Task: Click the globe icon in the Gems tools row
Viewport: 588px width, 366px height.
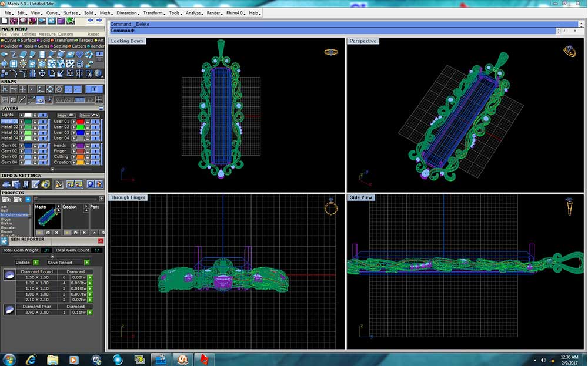Action: click(x=98, y=73)
